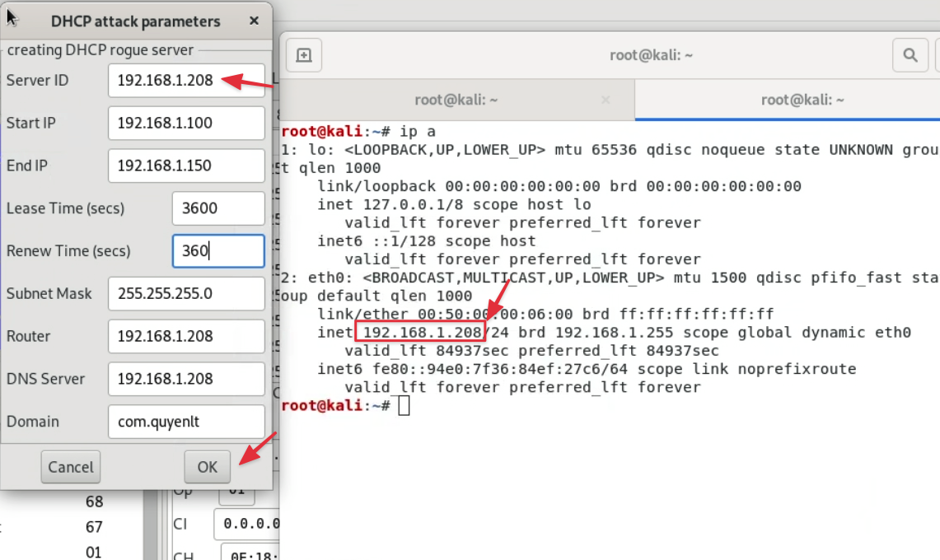The image size is (940, 560).
Task: Open the terminal search icon
Action: (x=910, y=55)
